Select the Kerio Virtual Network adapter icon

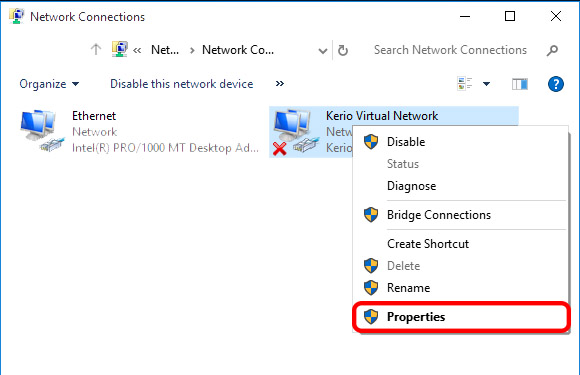pyautogui.click(x=296, y=131)
